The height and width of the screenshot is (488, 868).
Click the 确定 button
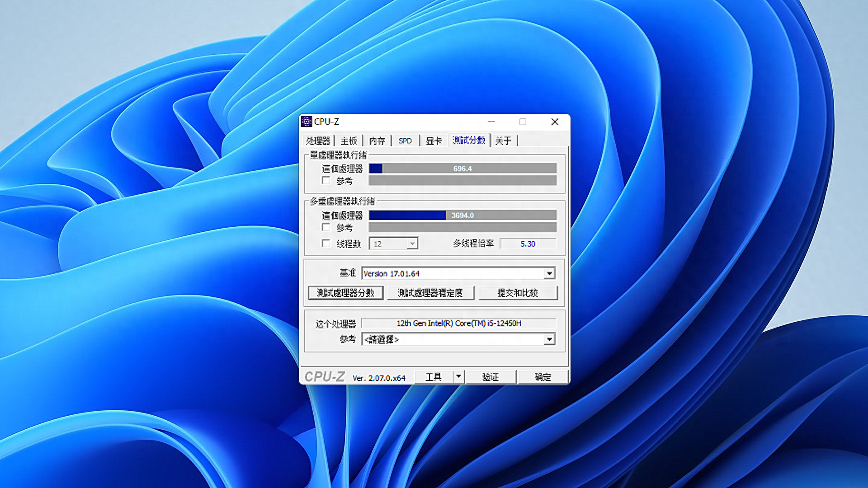pyautogui.click(x=543, y=377)
